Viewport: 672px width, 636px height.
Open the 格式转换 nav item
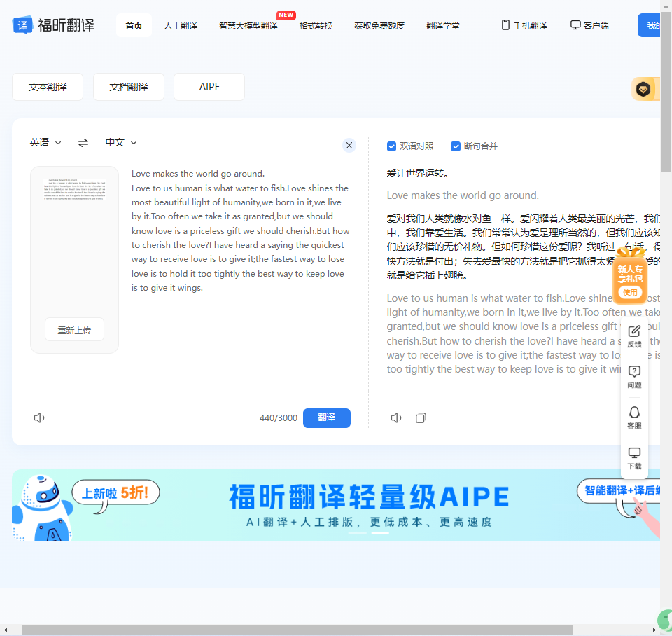(316, 25)
